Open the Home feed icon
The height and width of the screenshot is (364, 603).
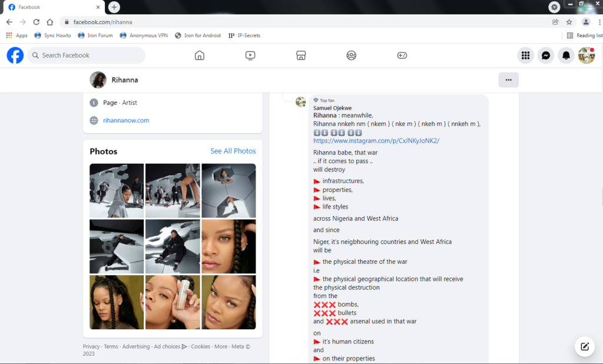point(199,55)
